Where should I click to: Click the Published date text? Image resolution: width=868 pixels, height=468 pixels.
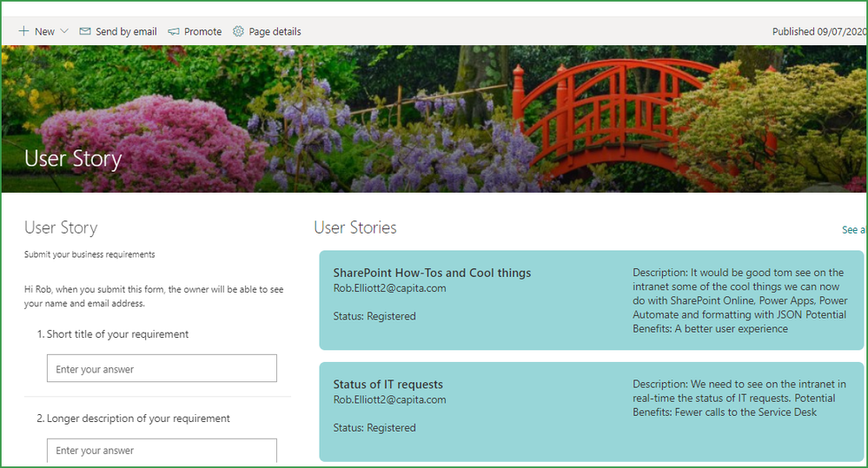click(819, 31)
